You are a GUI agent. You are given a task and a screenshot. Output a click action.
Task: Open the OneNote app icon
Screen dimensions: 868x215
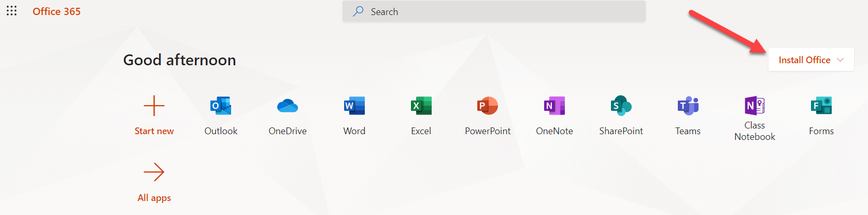point(554,106)
